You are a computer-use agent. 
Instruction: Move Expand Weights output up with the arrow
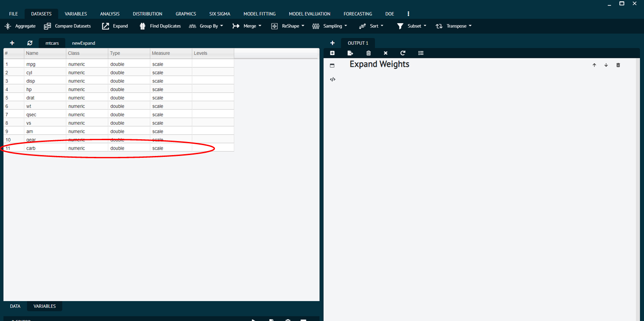tap(594, 65)
